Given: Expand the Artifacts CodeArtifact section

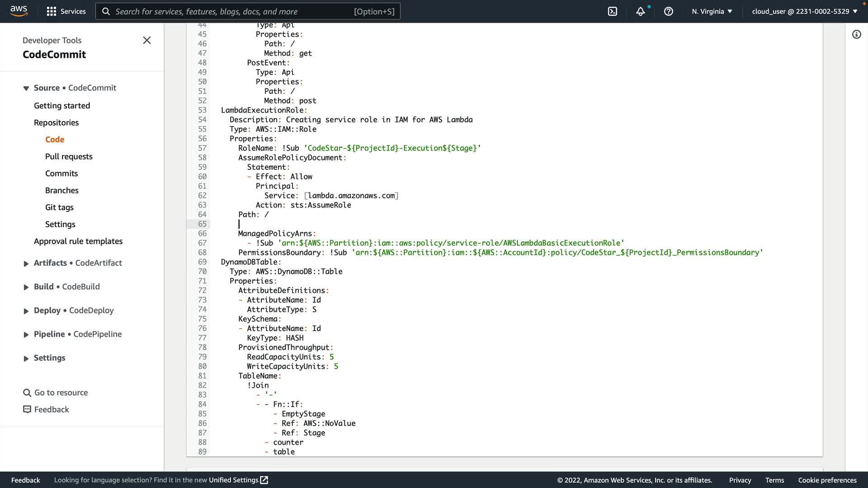Looking at the screenshot, I should pyautogui.click(x=26, y=263).
